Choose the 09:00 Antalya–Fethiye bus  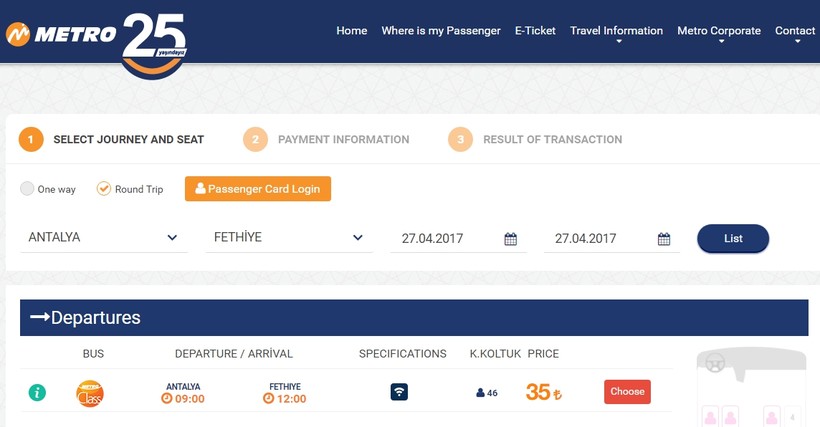tap(627, 392)
